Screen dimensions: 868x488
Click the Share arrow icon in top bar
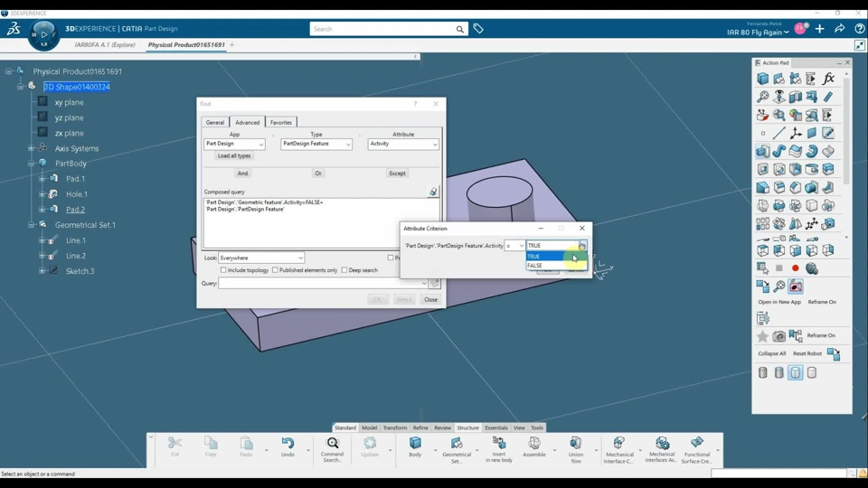tap(840, 29)
